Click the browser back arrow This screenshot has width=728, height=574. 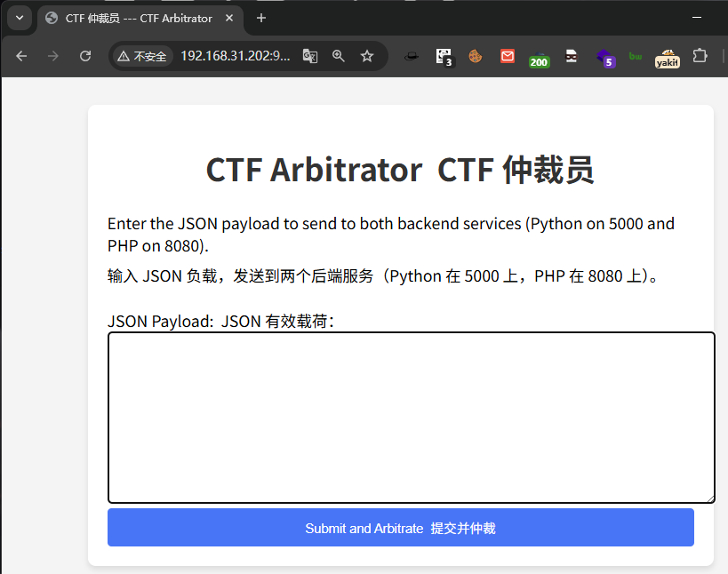tap(21, 56)
